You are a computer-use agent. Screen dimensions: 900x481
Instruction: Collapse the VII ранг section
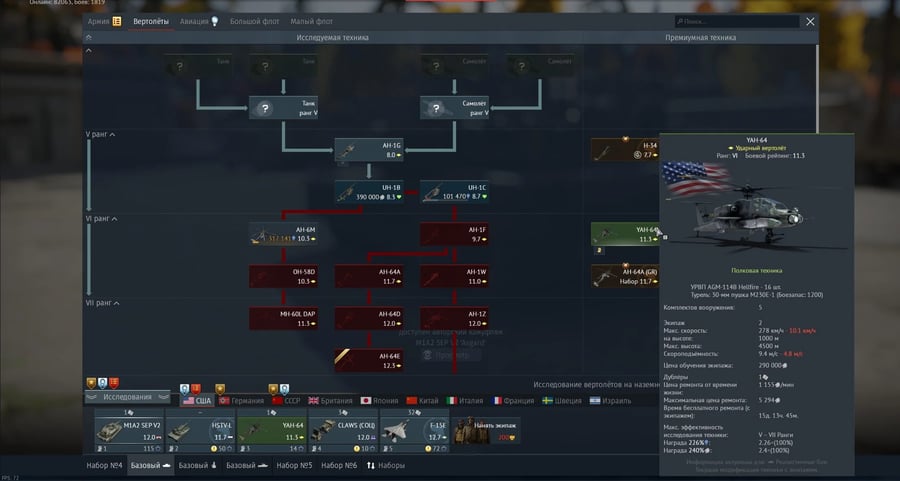(x=104, y=302)
